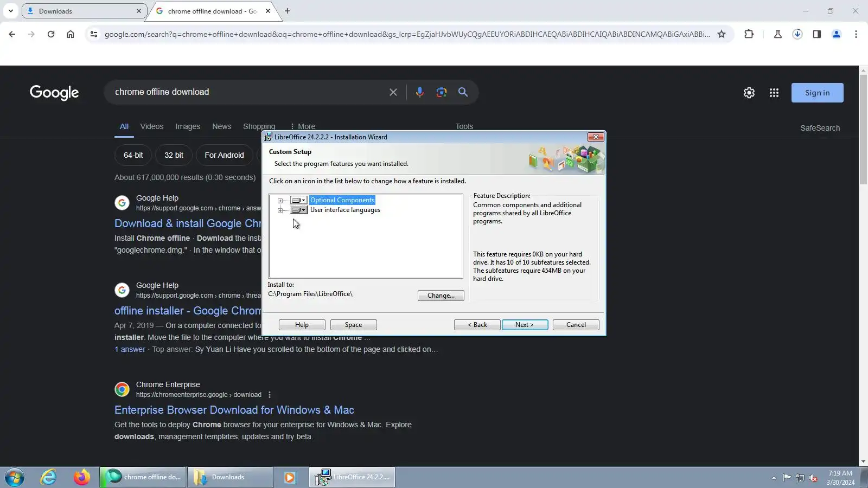868x488 pixels.
Task: Apply the For Android filter chip
Action: (225, 155)
